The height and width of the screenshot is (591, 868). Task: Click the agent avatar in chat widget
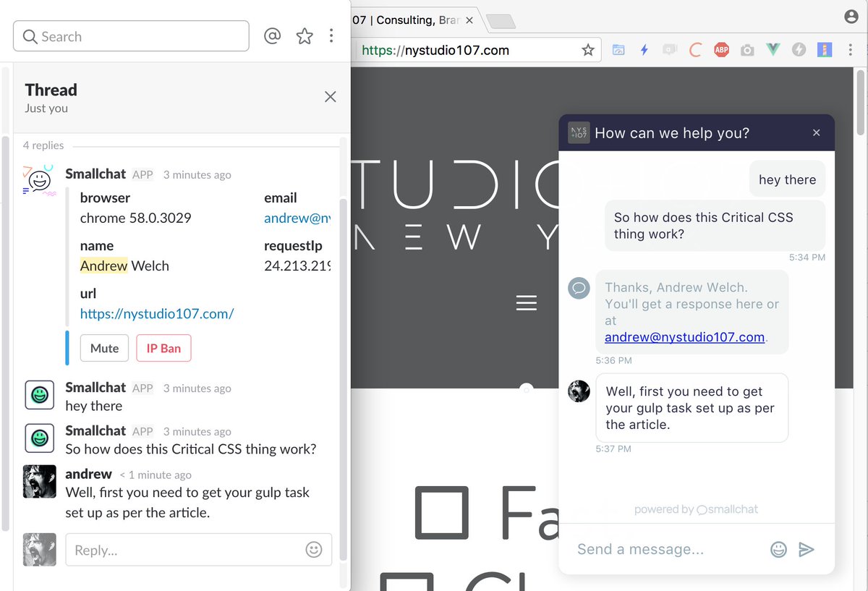[579, 391]
